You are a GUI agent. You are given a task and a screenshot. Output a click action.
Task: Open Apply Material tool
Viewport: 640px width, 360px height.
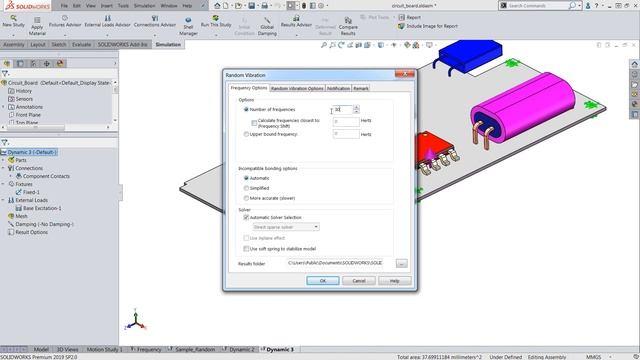pyautogui.click(x=37, y=27)
